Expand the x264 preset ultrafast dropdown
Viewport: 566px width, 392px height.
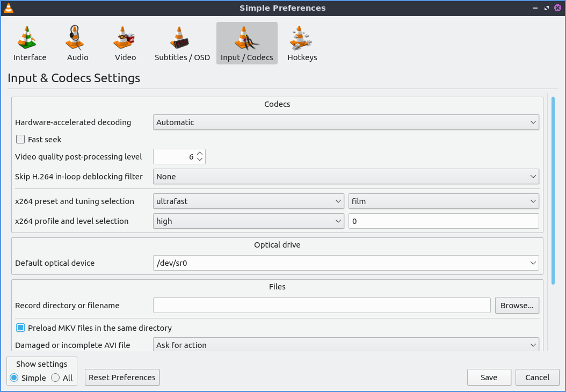tap(248, 201)
